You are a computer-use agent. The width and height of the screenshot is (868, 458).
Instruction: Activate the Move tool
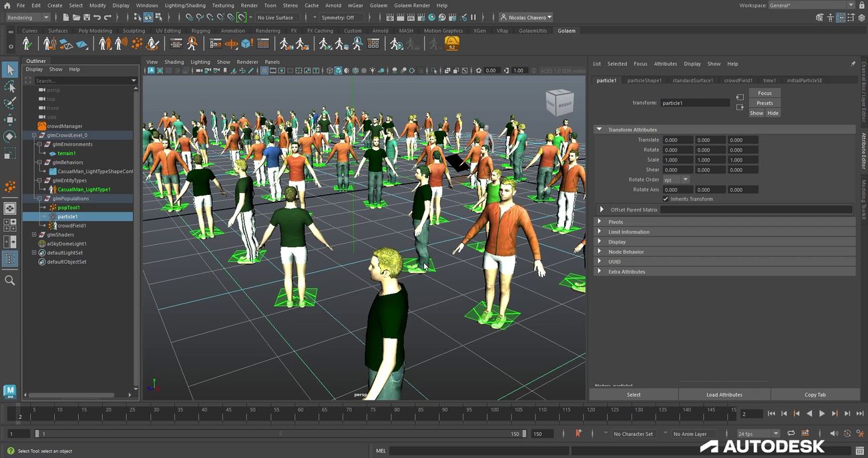click(10, 120)
